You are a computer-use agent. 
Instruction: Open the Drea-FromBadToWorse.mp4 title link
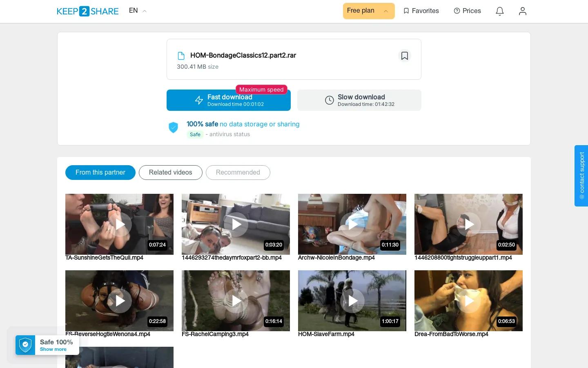(x=451, y=334)
